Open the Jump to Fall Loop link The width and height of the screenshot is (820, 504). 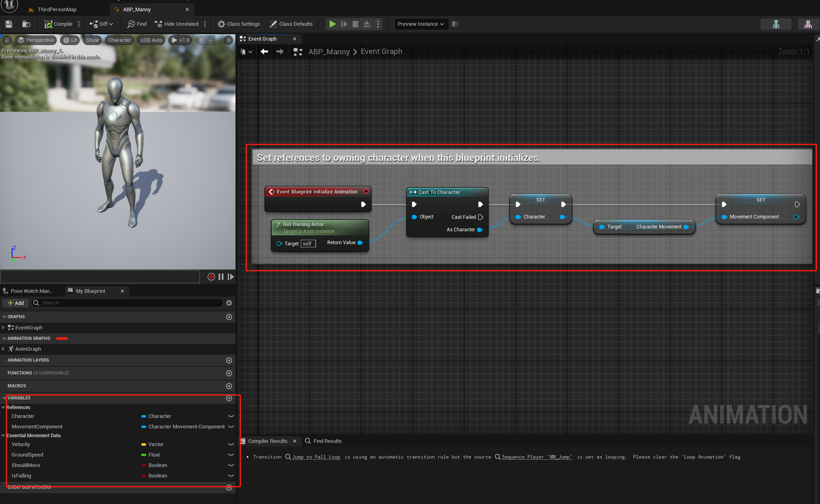316,457
